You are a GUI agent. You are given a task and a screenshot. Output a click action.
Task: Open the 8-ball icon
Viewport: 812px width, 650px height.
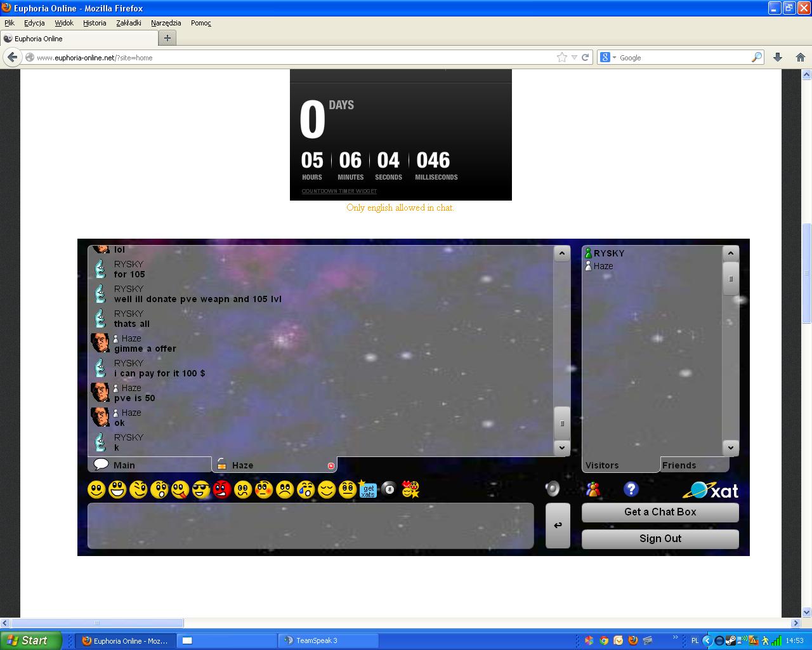click(390, 489)
